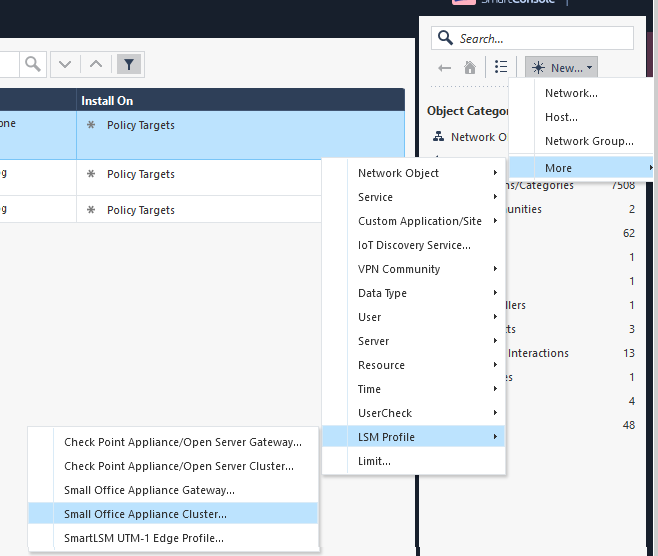The image size is (658, 556).
Task: Select Check Point Appliance/Open Server Cluster
Action: [179, 466]
